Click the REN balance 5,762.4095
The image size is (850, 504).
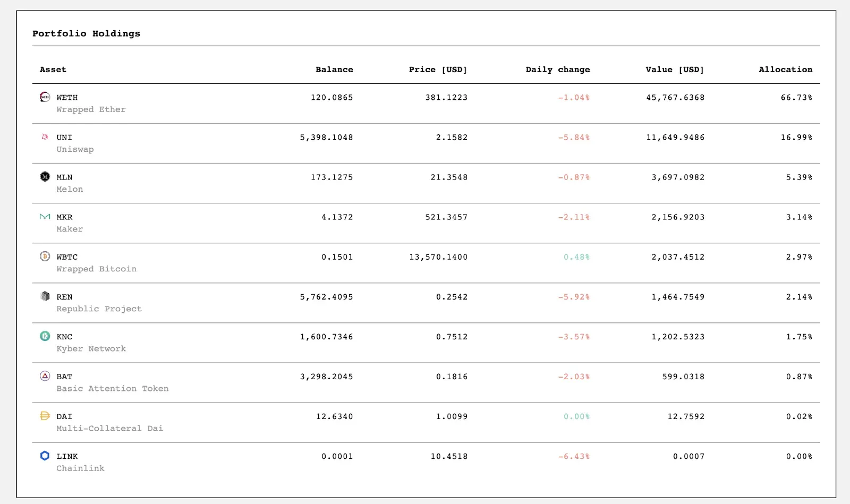(327, 297)
